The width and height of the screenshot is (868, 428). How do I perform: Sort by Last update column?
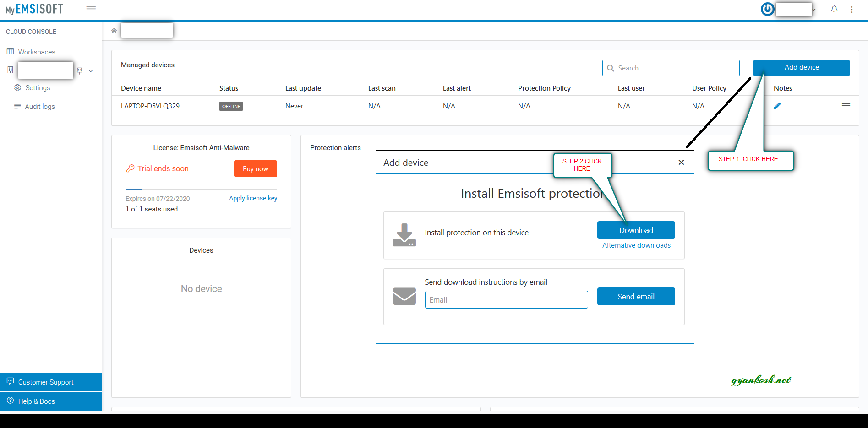pyautogui.click(x=303, y=88)
